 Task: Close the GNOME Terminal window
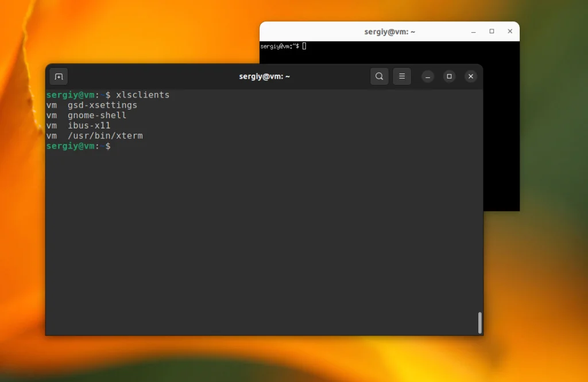471,76
